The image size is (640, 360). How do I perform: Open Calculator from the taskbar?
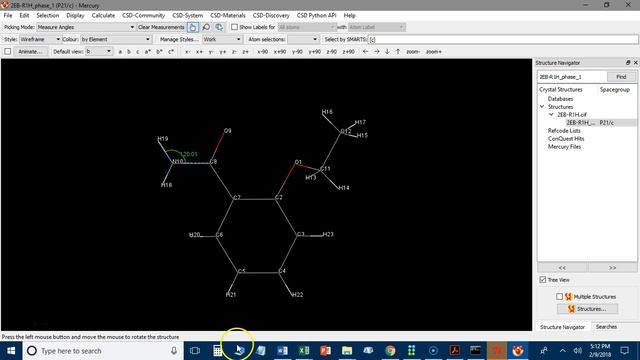218,351
